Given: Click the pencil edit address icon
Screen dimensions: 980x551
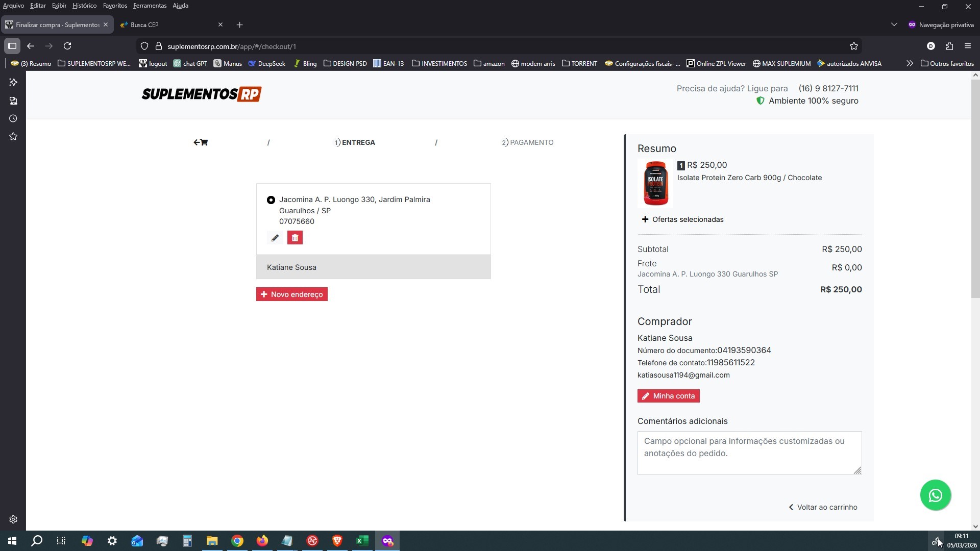Looking at the screenshot, I should click(x=275, y=238).
